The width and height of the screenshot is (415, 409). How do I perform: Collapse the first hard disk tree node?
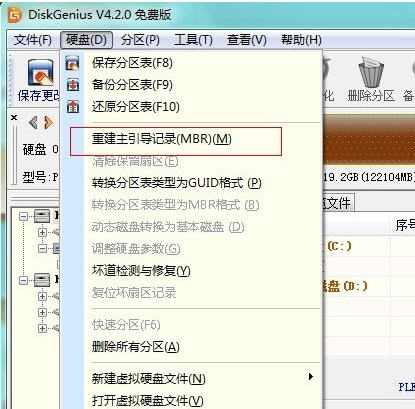click(23, 217)
